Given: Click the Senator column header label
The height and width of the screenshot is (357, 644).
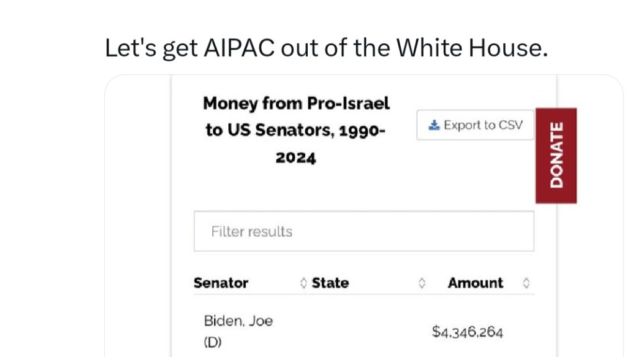Looking at the screenshot, I should coord(221,283).
